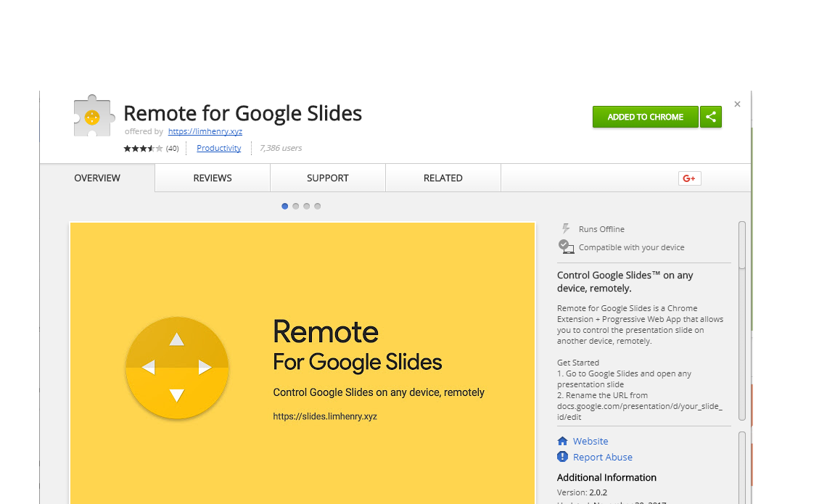This screenshot has width=827, height=504.
Task: Click the Added to Chrome button
Action: pos(645,117)
